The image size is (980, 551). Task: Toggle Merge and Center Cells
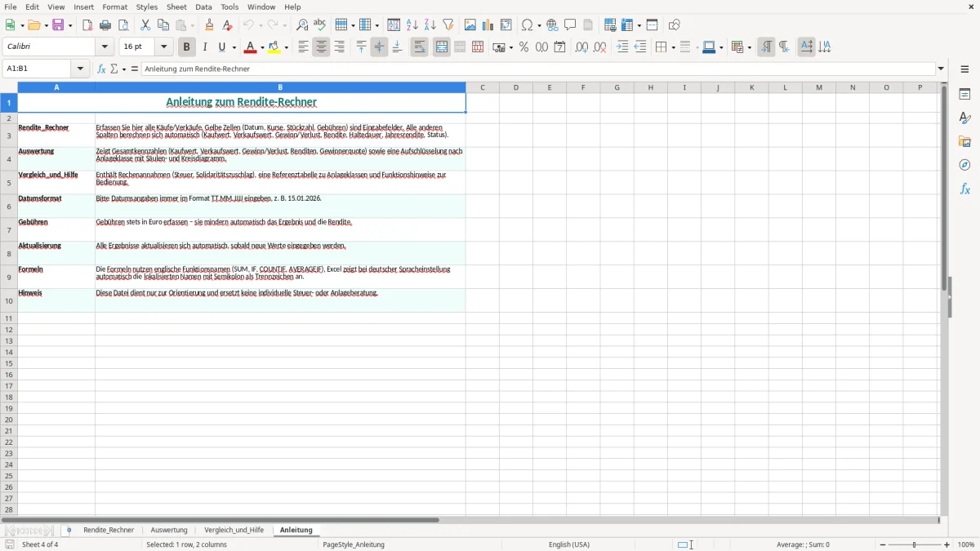(442, 47)
